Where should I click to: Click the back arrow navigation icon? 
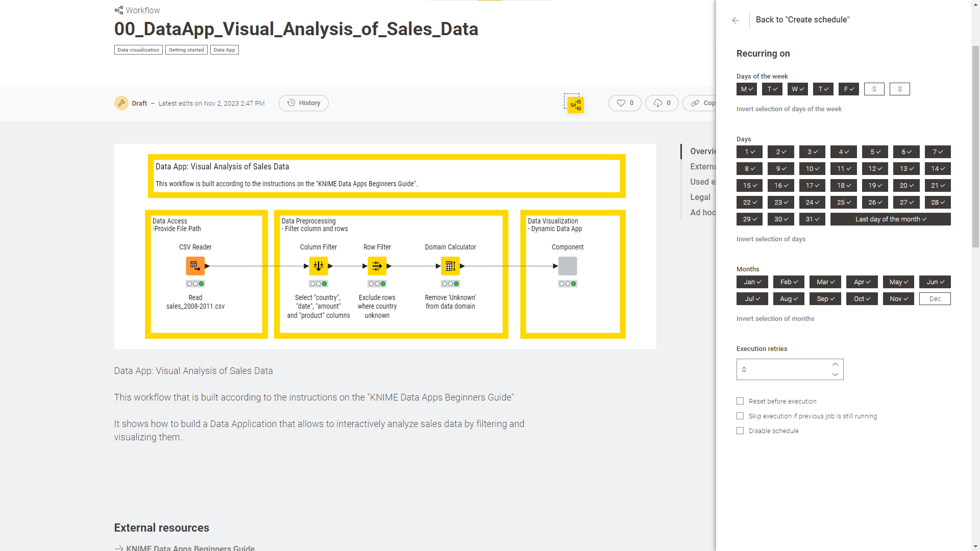click(736, 20)
